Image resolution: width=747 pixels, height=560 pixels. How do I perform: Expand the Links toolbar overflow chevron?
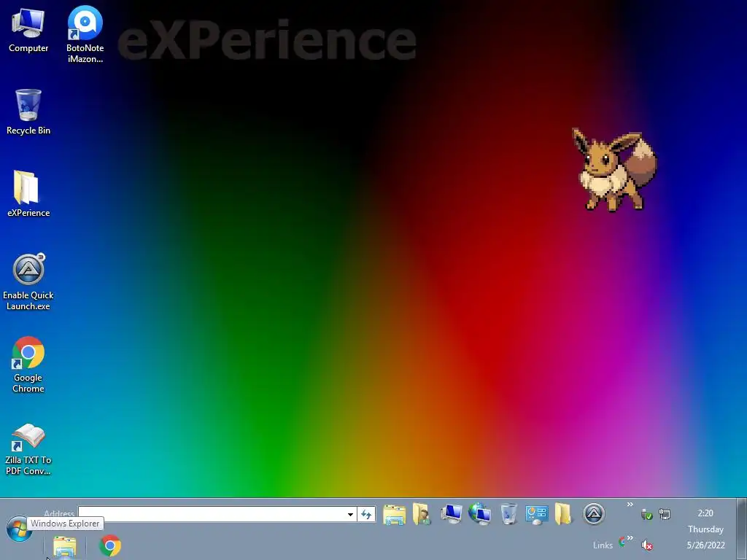pos(630,538)
